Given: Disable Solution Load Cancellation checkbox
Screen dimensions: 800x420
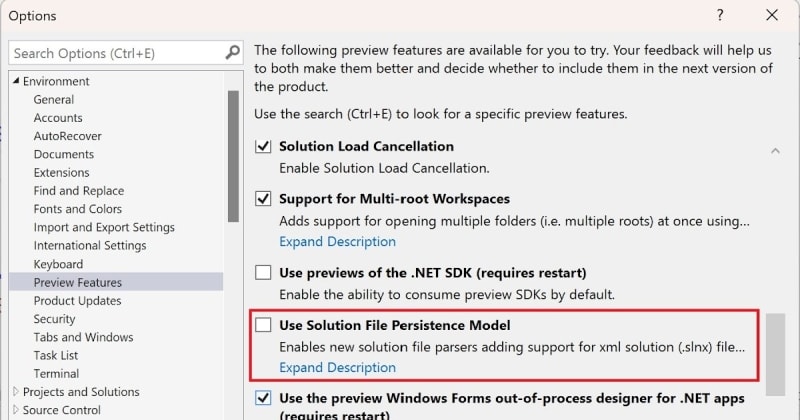Looking at the screenshot, I should coord(264,146).
